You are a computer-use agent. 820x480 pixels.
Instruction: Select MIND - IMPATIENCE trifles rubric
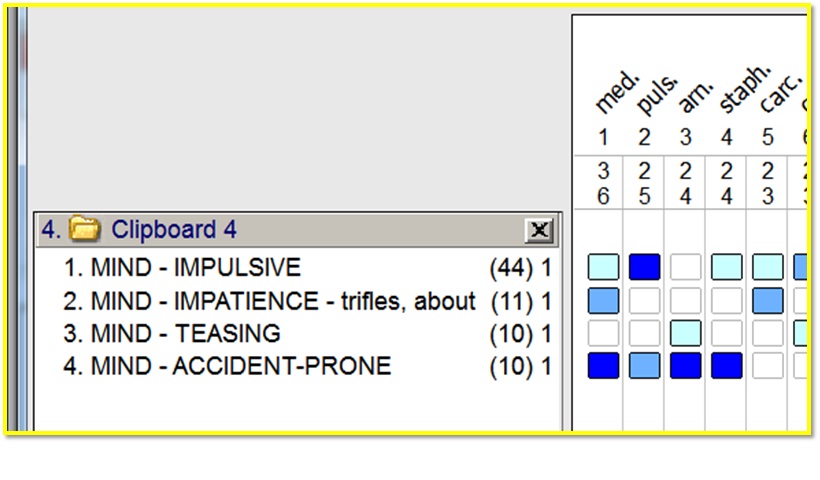pos(268,301)
